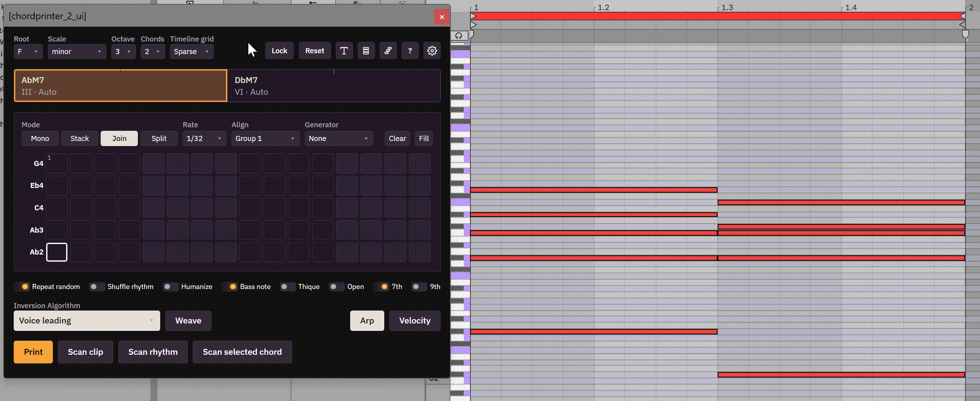Viewport: 980px width, 401px height.
Task: Turn on Open voicing toggle
Action: (347, 287)
